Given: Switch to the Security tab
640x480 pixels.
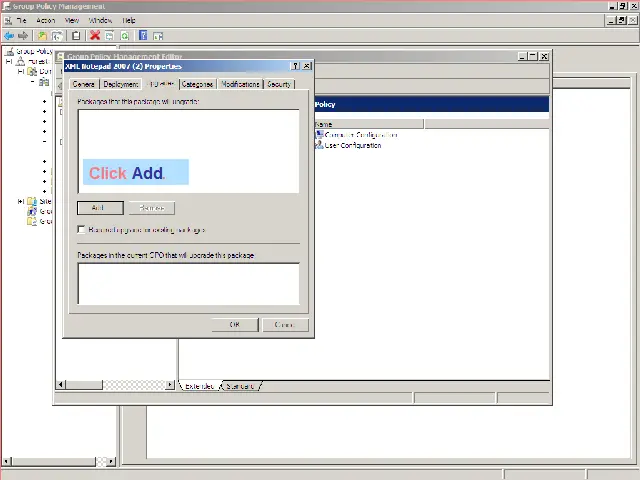Looking at the screenshot, I should (279, 85).
